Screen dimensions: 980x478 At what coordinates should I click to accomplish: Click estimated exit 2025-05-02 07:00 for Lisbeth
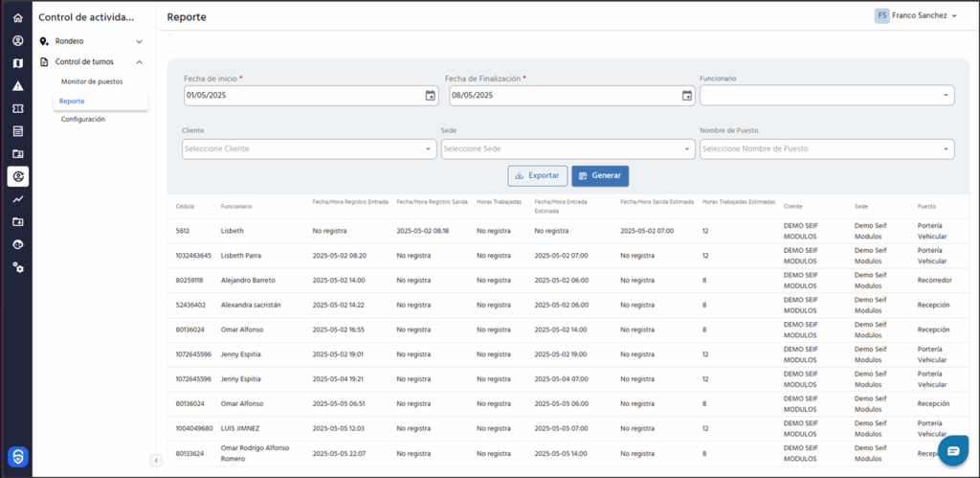647,231
